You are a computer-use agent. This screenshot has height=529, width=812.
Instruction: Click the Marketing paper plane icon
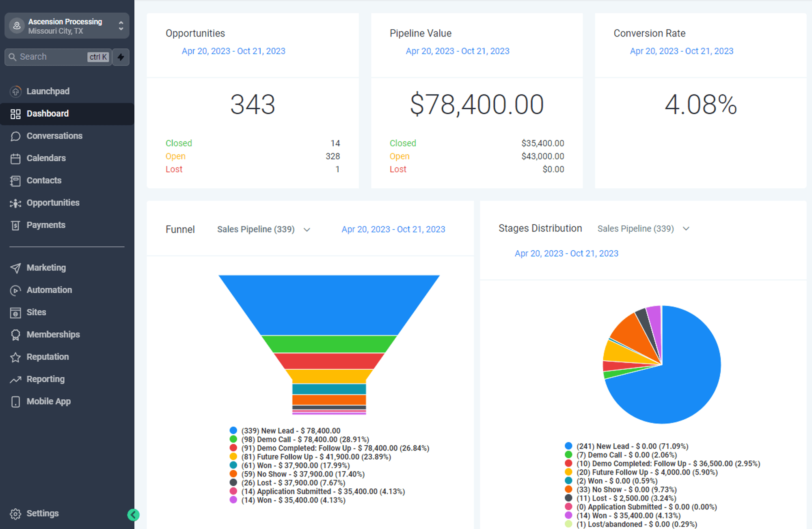(15, 268)
